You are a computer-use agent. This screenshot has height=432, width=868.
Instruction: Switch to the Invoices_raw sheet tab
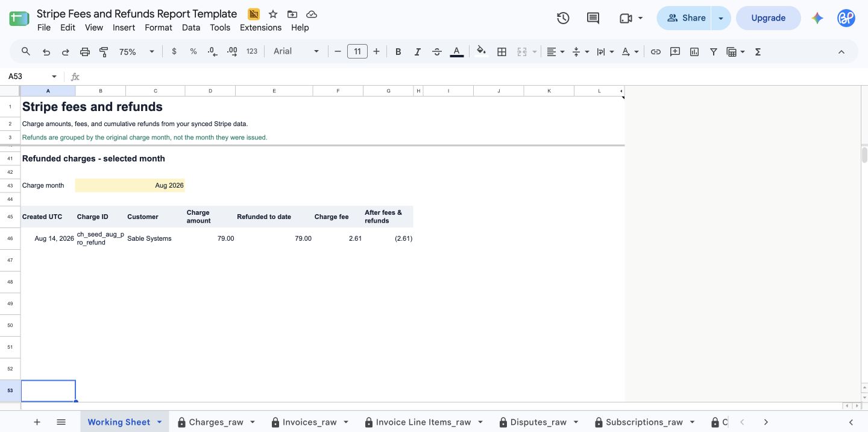309,422
